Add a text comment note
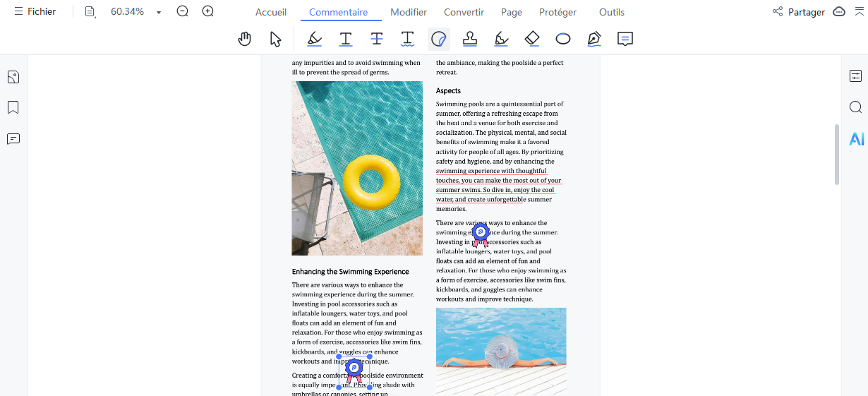 coord(625,39)
